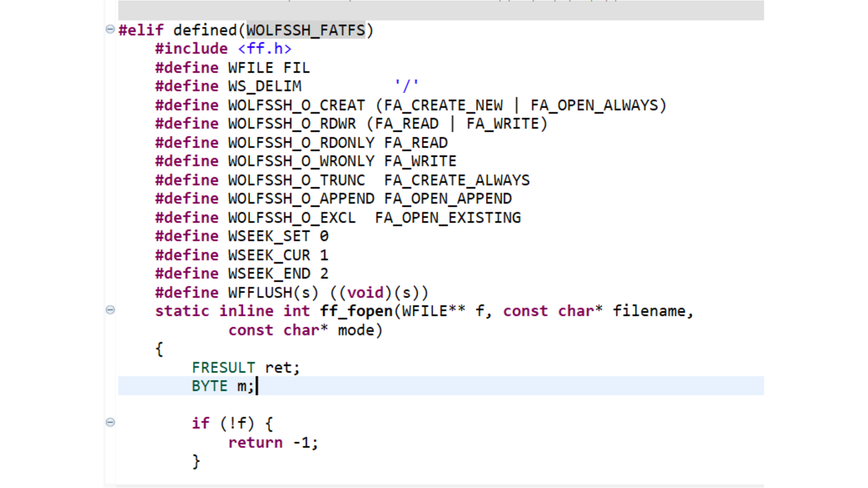Collapse the #elif defined(WOLFSSH_FATFS) block
The width and height of the screenshot is (868, 488).
(x=110, y=29)
